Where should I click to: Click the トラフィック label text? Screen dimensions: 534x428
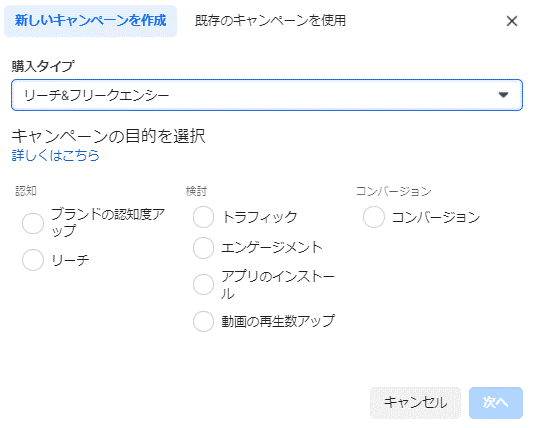click(x=260, y=217)
